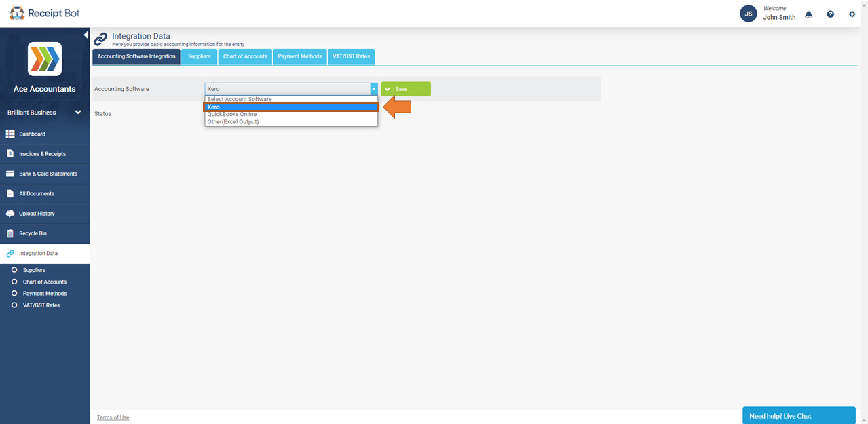The width and height of the screenshot is (868, 424).
Task: Click the Integration Data link icon in header
Action: pos(100,39)
